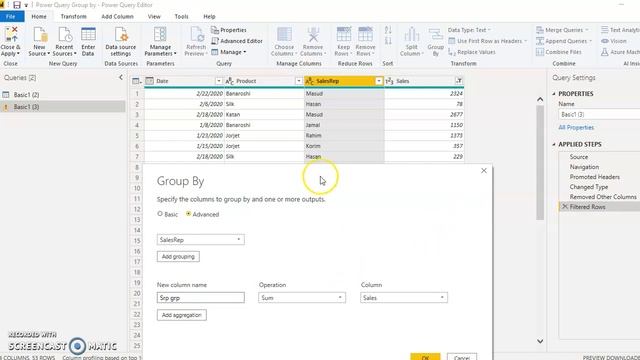Open the Column dropdown showing Sales
The image size is (640, 360).
point(404,298)
